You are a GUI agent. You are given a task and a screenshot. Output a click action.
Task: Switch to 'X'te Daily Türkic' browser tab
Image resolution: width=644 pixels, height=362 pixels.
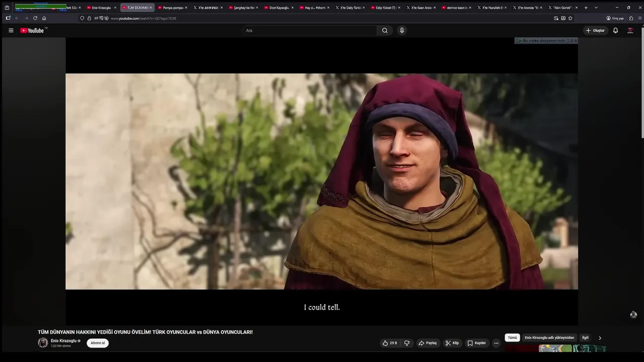point(350,8)
